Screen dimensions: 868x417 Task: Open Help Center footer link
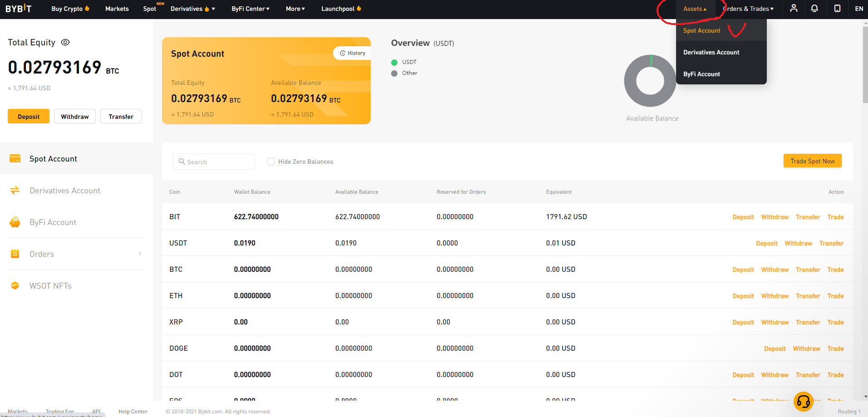point(133,412)
